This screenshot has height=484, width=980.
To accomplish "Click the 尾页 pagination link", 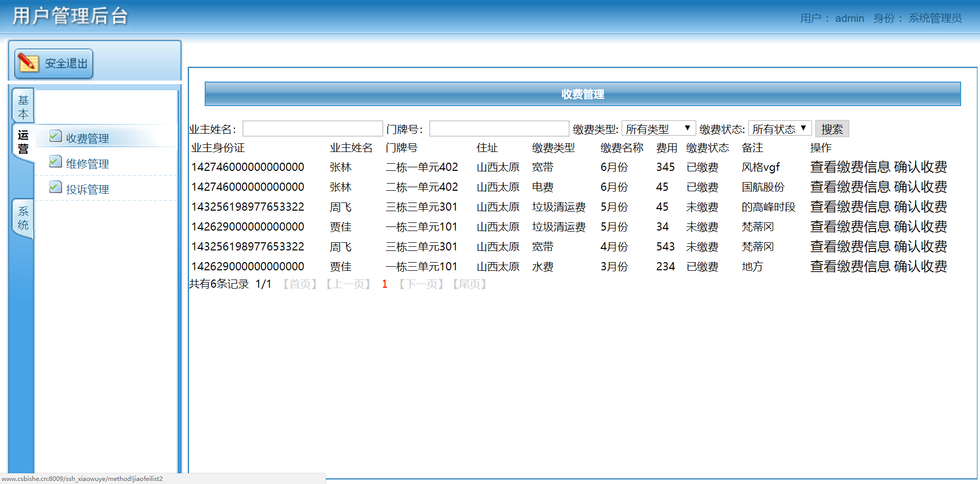I will [470, 284].
